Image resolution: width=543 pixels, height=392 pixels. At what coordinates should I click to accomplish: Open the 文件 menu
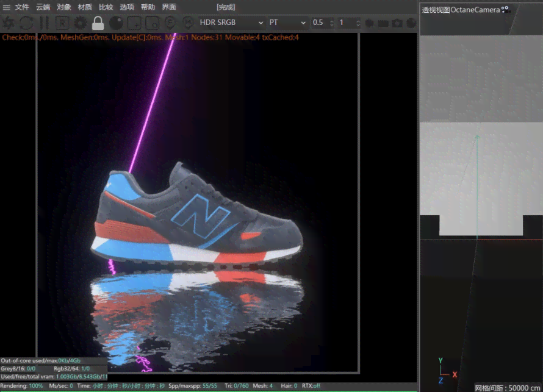[x=22, y=7]
